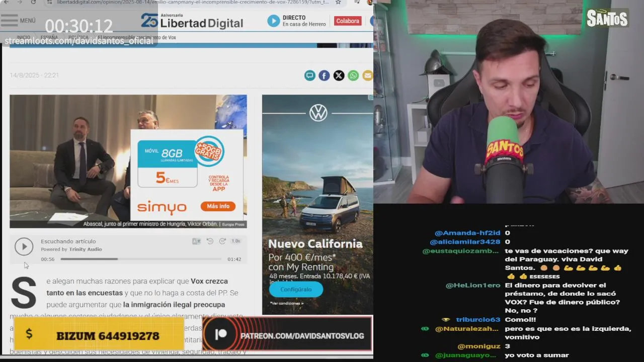Click the 00:30:12 stream timer

click(79, 26)
